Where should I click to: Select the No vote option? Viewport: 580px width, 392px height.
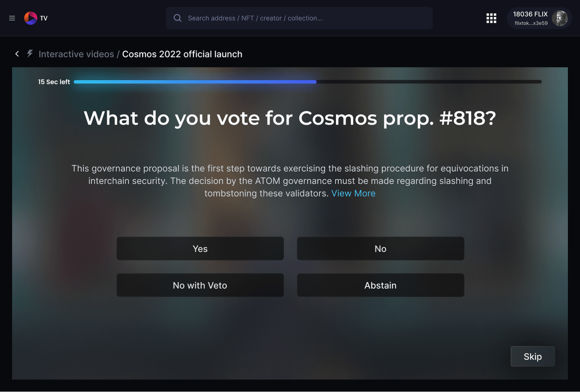[x=380, y=249]
